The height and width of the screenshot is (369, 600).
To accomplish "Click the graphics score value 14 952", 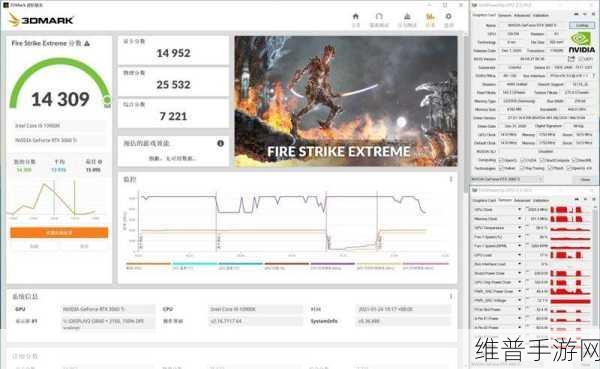I will pos(173,53).
